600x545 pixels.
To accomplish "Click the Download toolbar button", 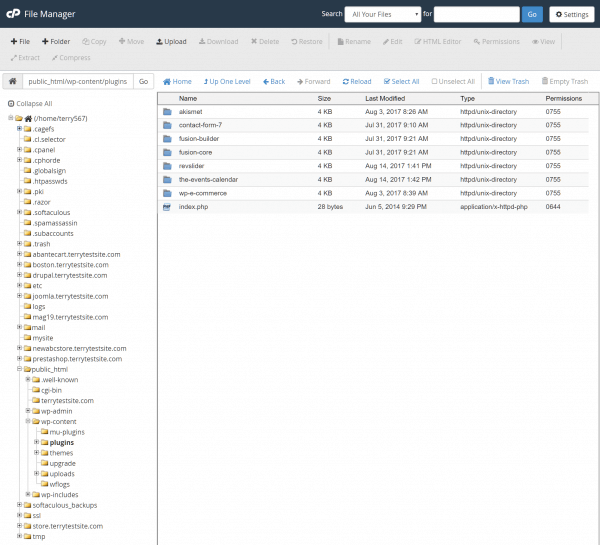I will [218, 41].
